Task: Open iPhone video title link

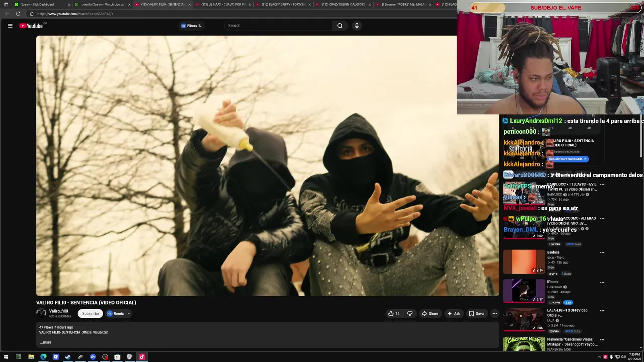Action: point(553,282)
